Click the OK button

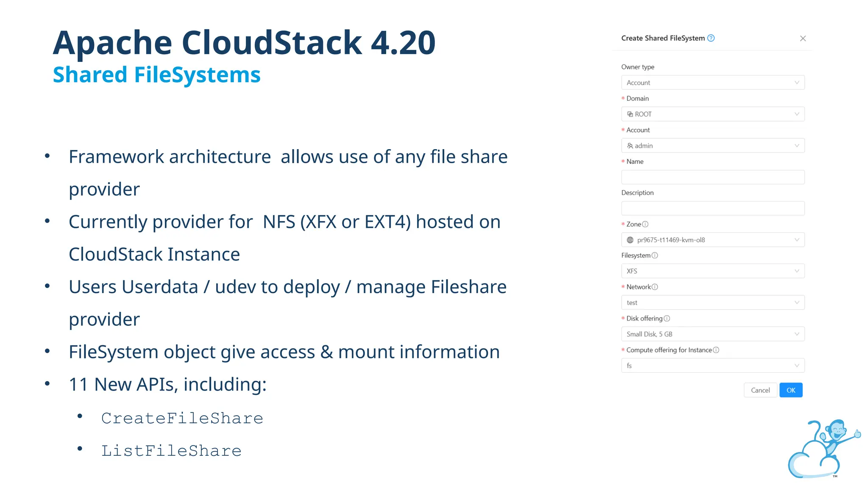(x=791, y=390)
